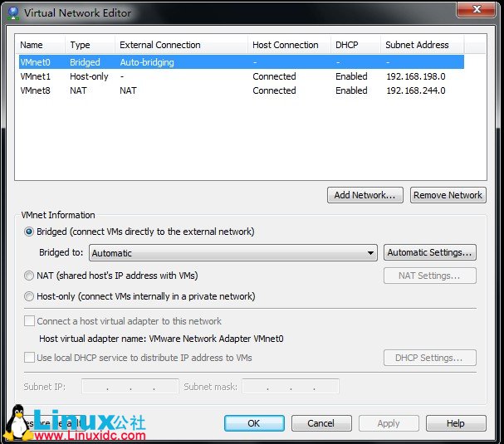The image size is (504, 444).
Task: Click the Virtual Network Editor title icon
Action: tap(13, 12)
